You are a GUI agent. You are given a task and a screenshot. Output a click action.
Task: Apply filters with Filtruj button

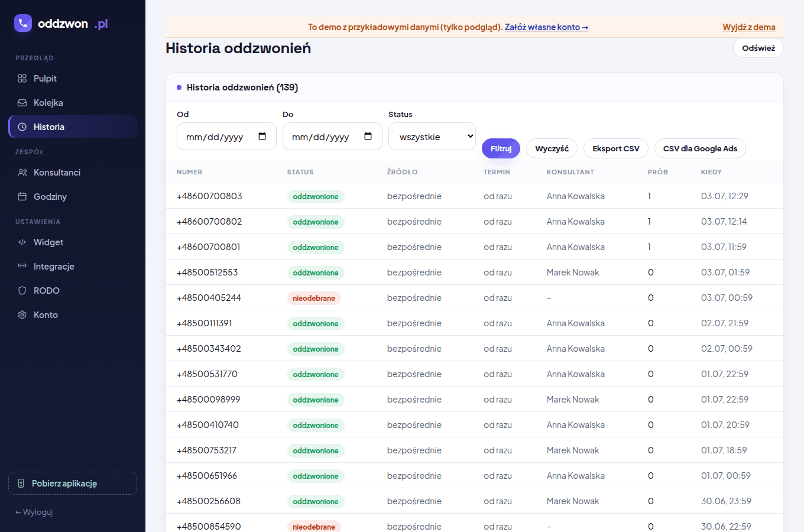pos(501,148)
